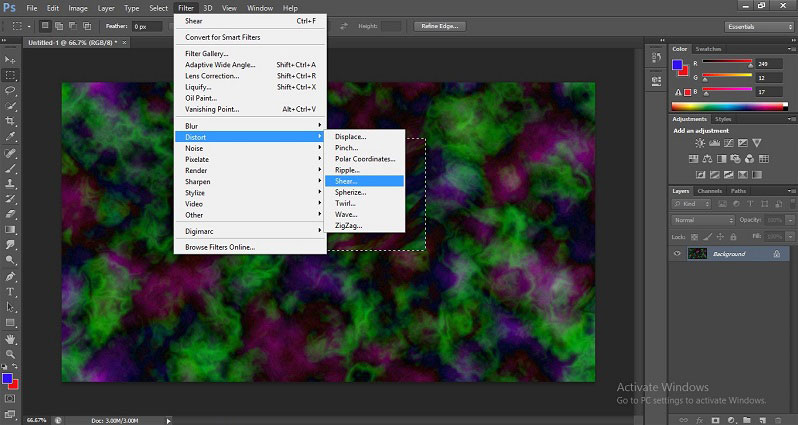Open the Normal blend mode dropdown
The image size is (798, 425).
(x=702, y=219)
